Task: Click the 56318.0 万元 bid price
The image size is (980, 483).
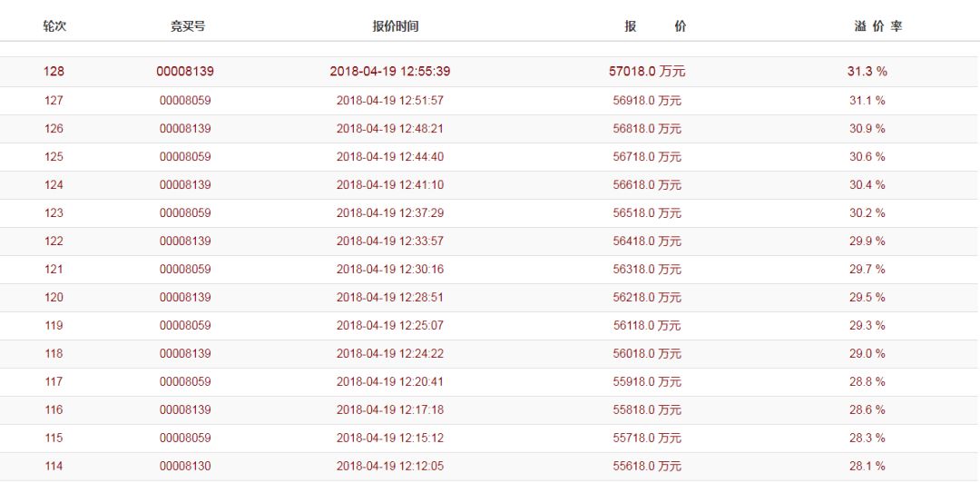Action: (x=647, y=269)
